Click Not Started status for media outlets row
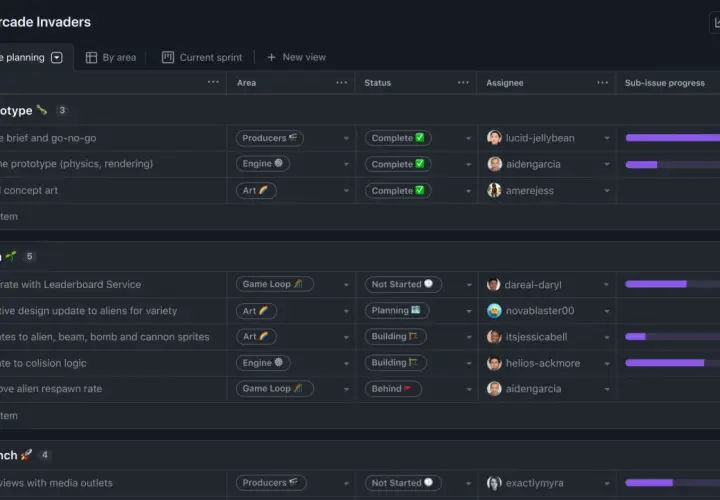The height and width of the screenshot is (500, 720). 403,483
